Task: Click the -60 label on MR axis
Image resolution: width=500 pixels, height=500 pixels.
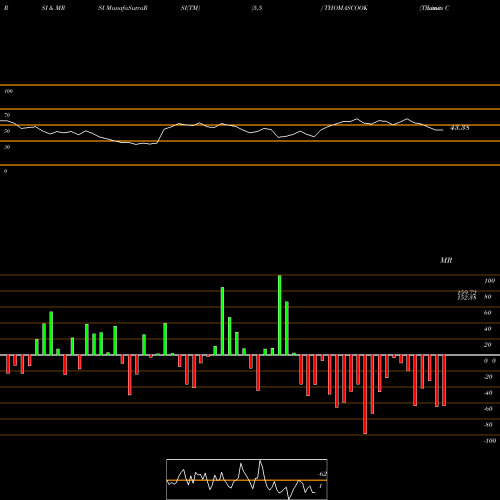Action: (488, 409)
